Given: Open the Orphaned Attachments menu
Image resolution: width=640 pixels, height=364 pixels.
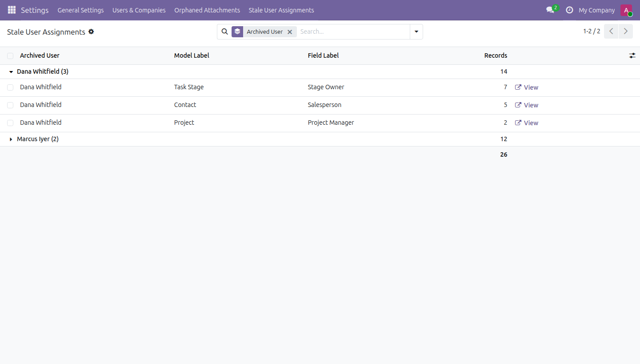Looking at the screenshot, I should tap(207, 10).
